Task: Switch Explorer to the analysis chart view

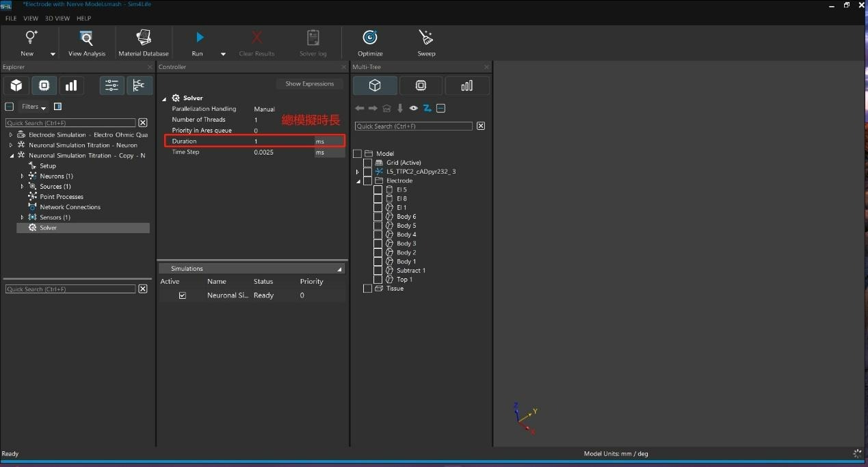Action: click(x=71, y=85)
